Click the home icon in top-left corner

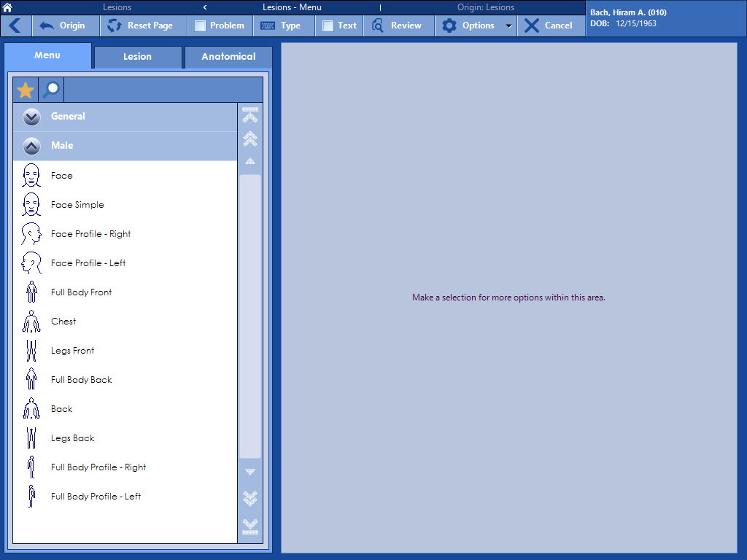(7, 7)
